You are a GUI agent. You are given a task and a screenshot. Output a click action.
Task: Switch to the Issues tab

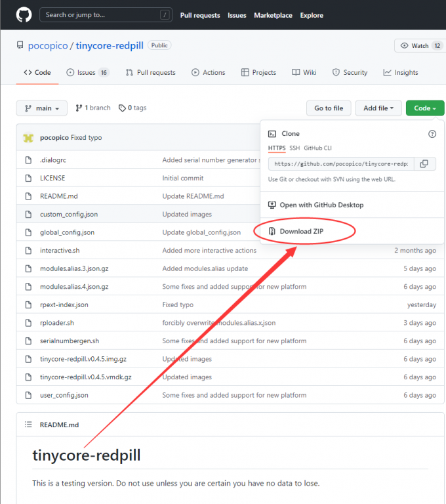88,73
